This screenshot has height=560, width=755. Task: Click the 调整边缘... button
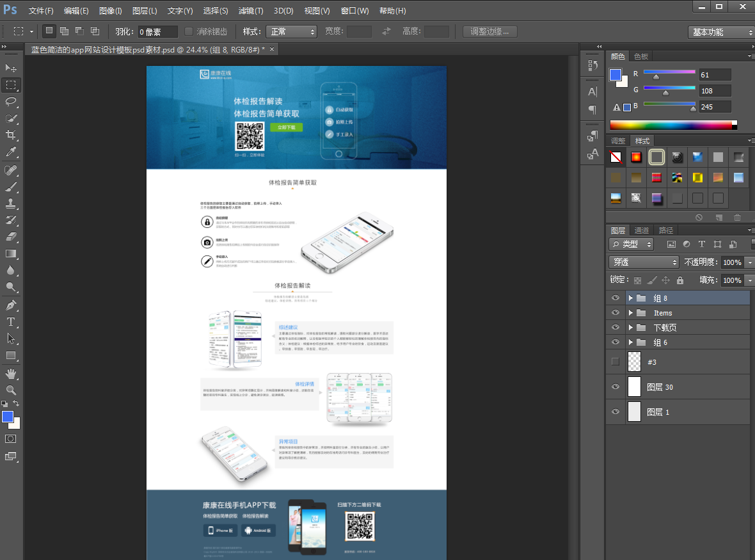click(489, 31)
